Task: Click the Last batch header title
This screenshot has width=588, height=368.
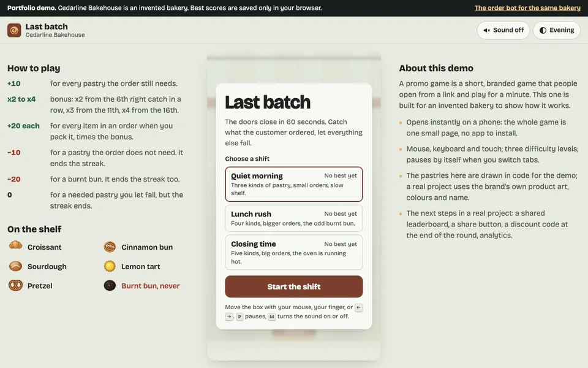Action: click(47, 26)
